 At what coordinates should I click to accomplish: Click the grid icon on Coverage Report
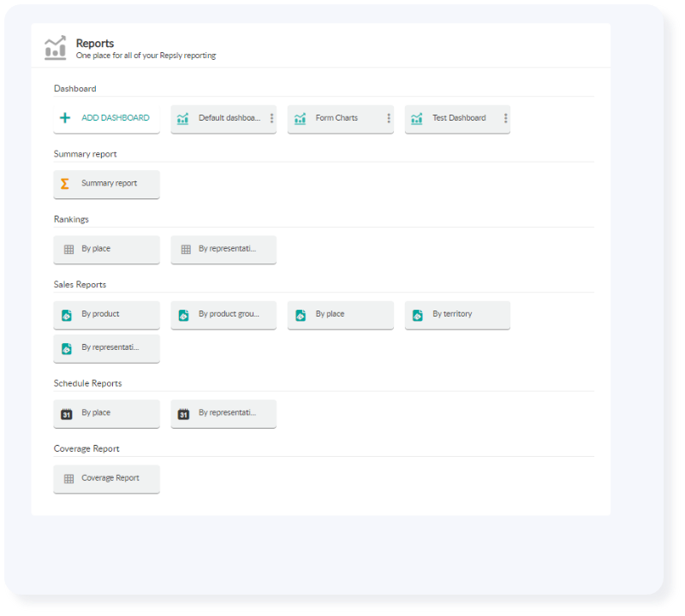coord(68,478)
